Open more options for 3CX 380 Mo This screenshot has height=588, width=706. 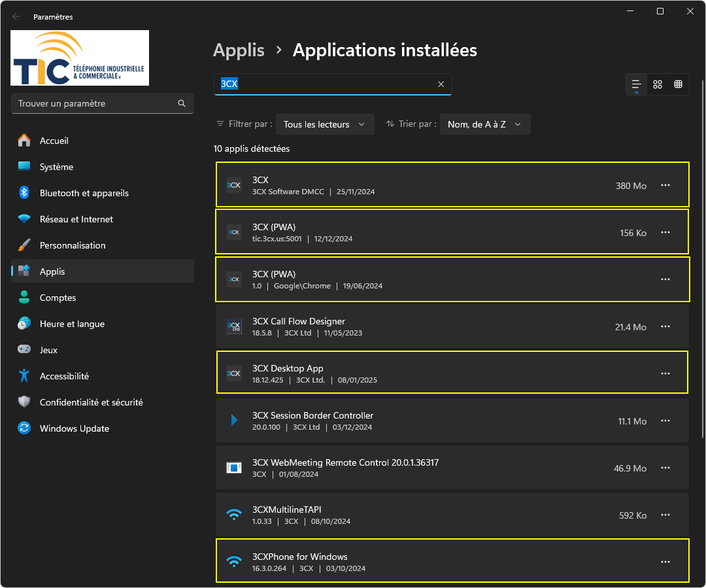(x=665, y=185)
